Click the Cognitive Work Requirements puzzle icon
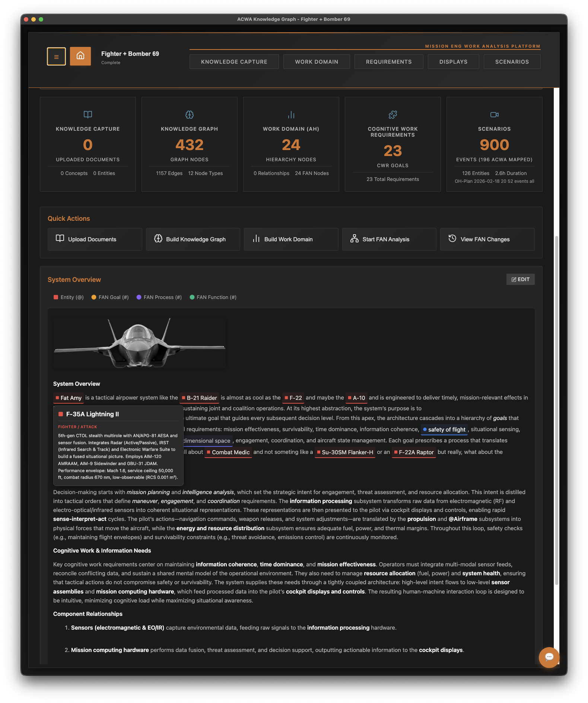This screenshot has height=703, width=588. [x=393, y=115]
